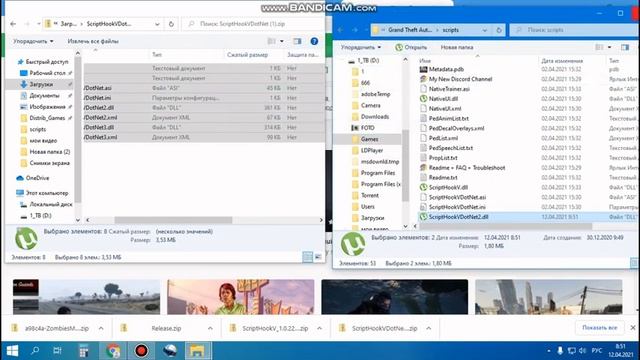
Task: Open the Camera folder in the tree
Action: pos(366,105)
